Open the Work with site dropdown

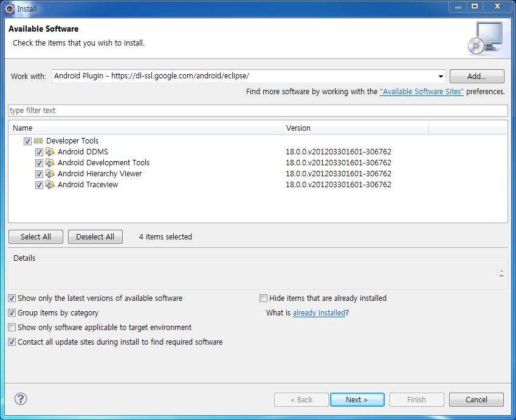point(441,77)
